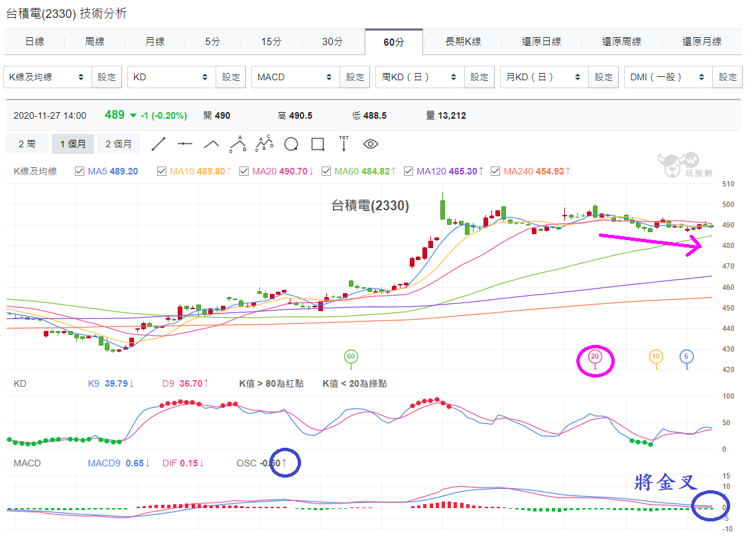The image size is (756, 536).
Task: Switch to the 周線 tab
Action: 94,42
